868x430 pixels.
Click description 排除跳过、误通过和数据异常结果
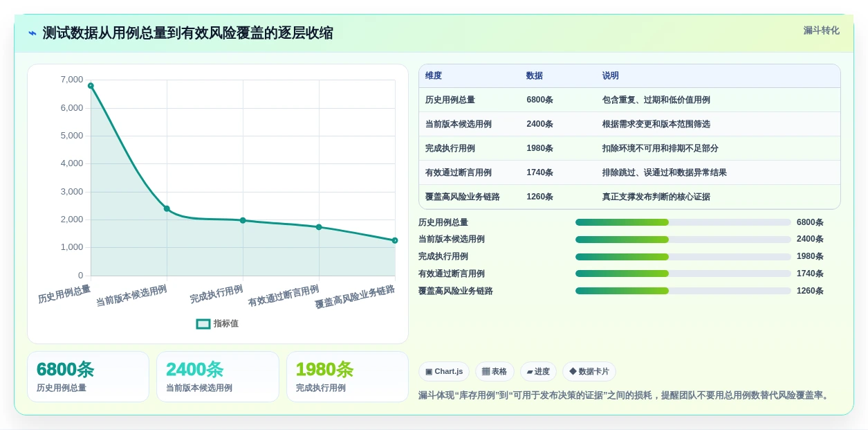[665, 172]
